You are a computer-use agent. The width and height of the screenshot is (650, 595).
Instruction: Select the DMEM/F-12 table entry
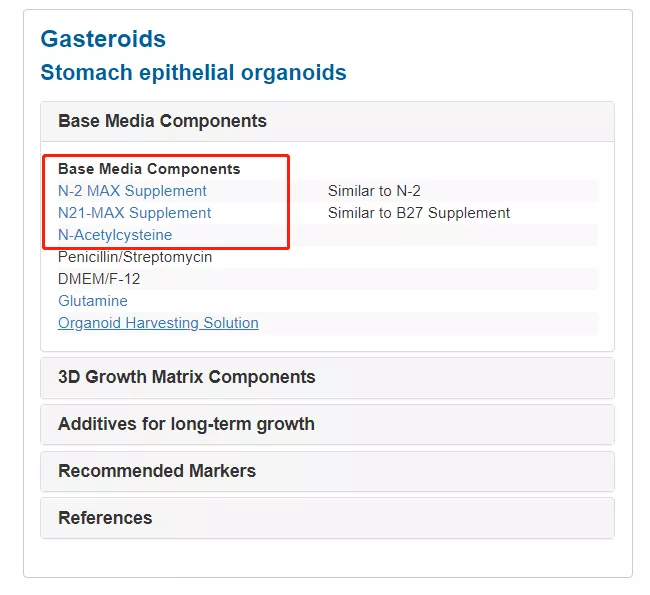pos(99,279)
